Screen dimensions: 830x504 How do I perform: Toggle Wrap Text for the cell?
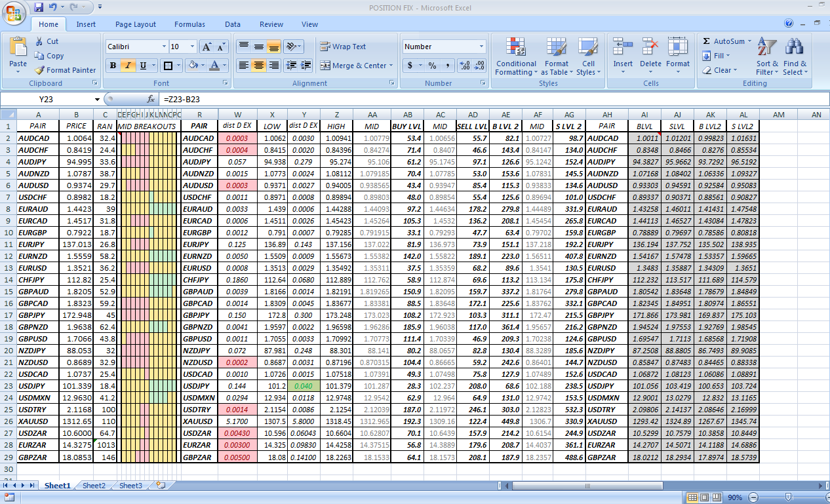pos(343,47)
